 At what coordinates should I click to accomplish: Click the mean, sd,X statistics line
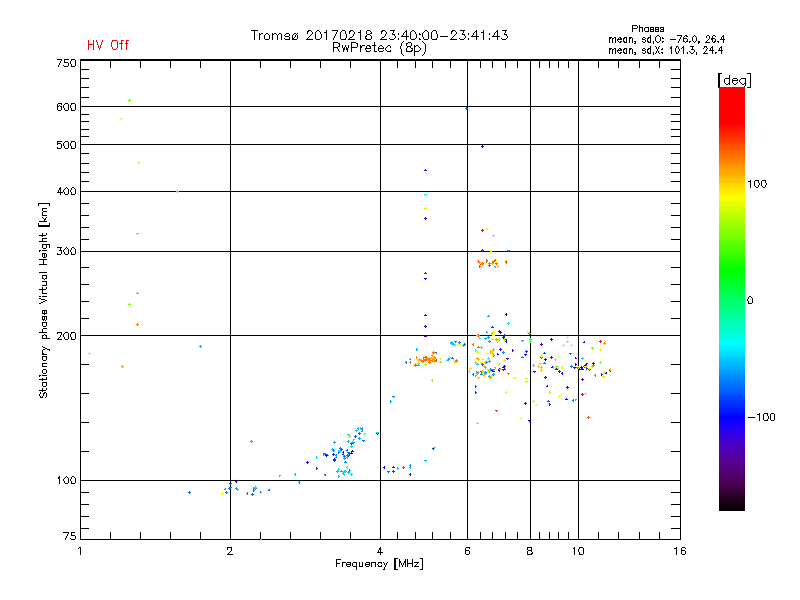pyautogui.click(x=666, y=50)
